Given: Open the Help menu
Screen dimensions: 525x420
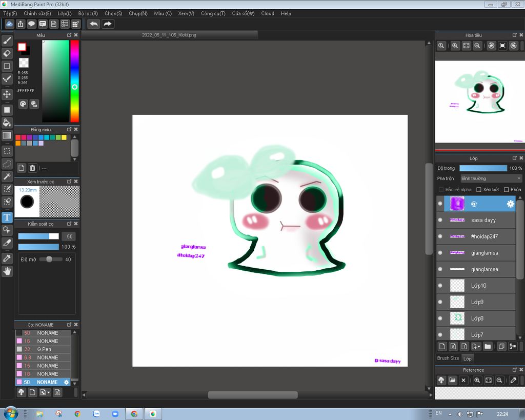Looking at the screenshot, I should tap(286, 13).
